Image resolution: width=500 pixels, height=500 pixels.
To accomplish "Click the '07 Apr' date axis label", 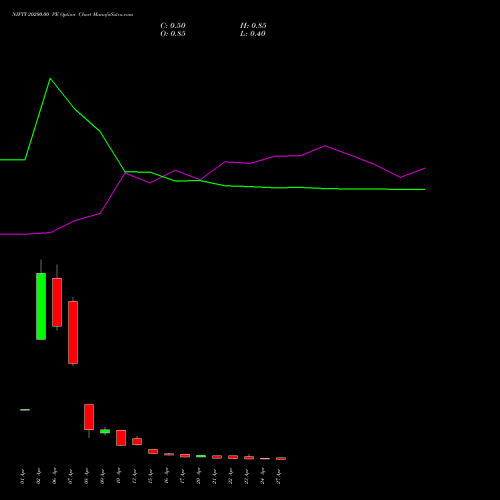I will (70, 477).
